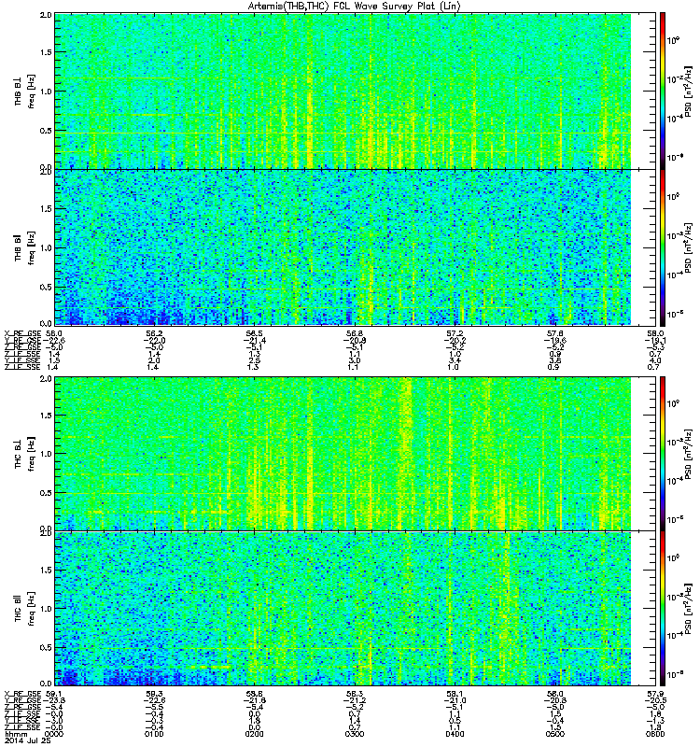Select the bottom panel PSD color bar
Screen dimensions: 700x747
(663, 609)
